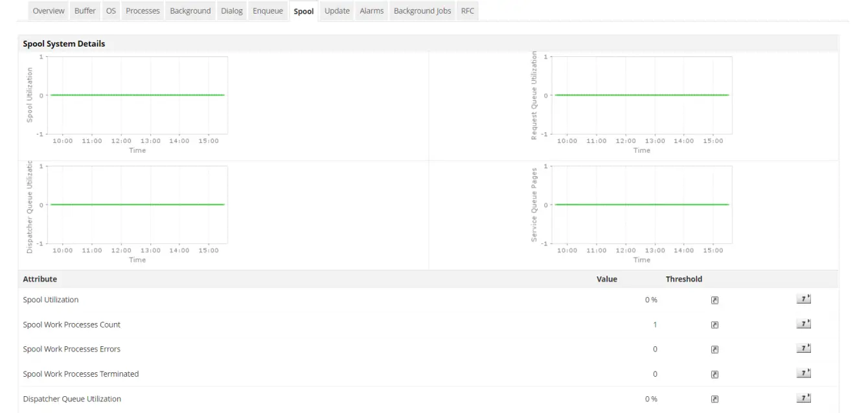Click the Spool Utilization time graph
This screenshot has width=868, height=413.
click(136, 95)
